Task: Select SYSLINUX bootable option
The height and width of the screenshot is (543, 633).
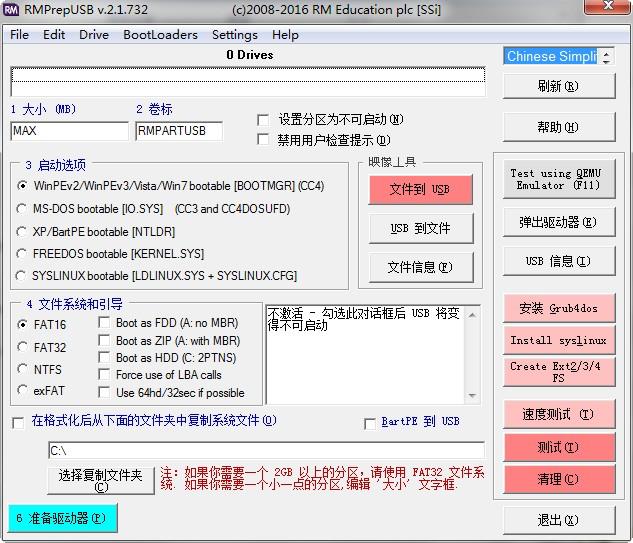Action: point(23,275)
